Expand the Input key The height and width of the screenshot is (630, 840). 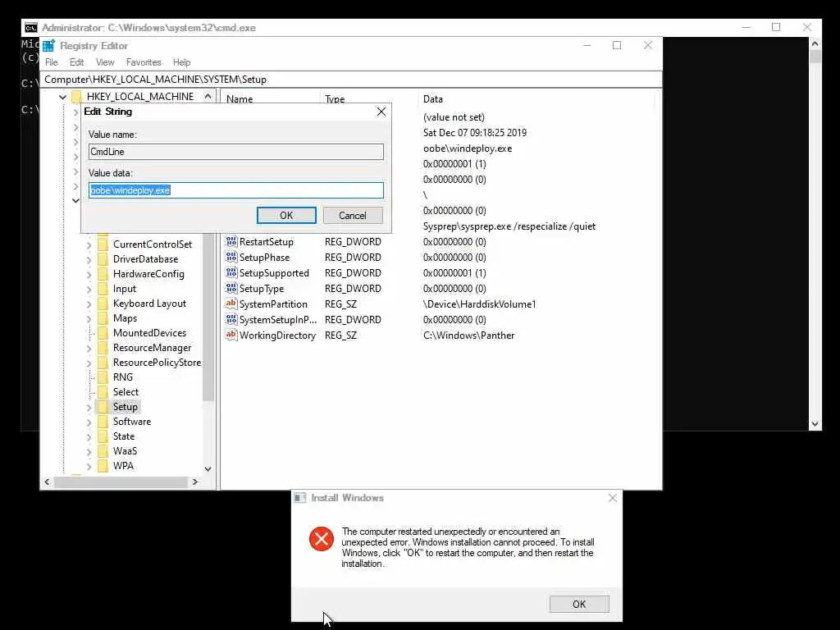(89, 290)
